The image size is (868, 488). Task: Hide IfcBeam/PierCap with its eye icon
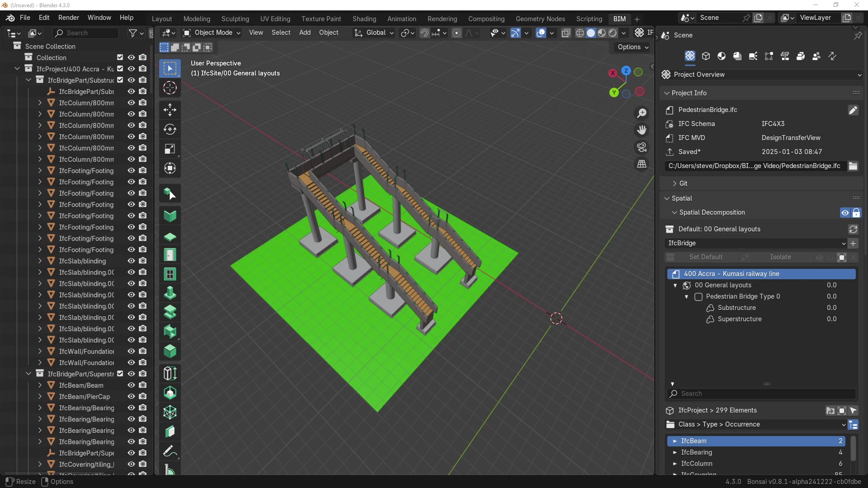click(x=131, y=396)
